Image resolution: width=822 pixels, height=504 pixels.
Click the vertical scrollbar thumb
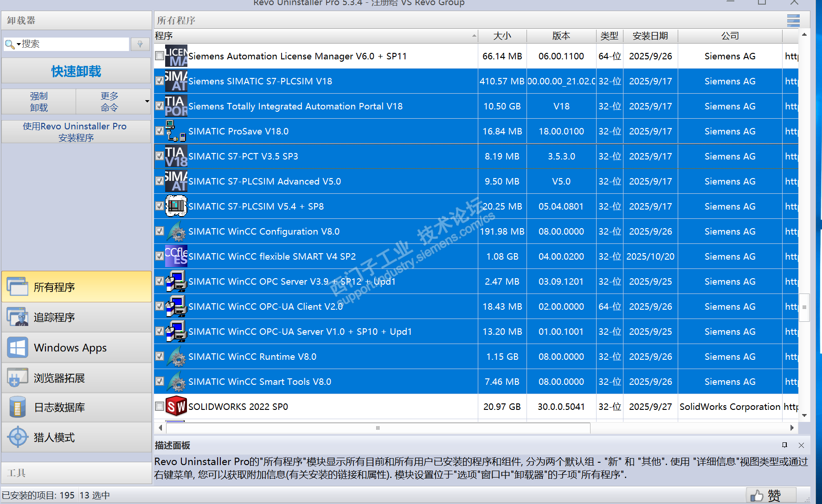(804, 307)
